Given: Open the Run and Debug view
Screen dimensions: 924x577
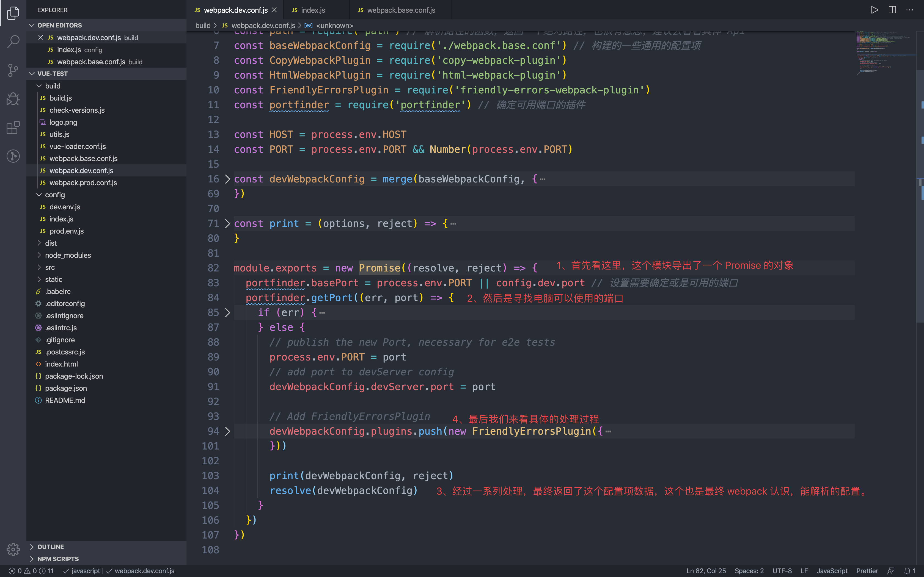Looking at the screenshot, I should 13,99.
